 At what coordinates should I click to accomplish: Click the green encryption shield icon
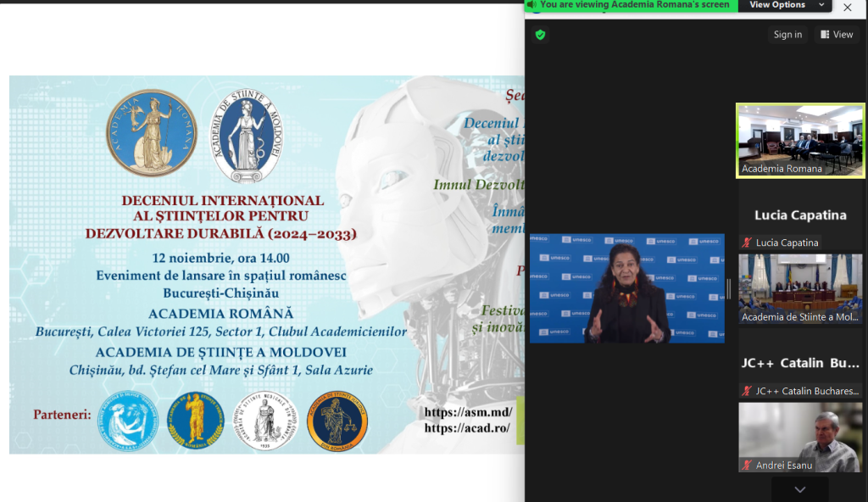(539, 35)
